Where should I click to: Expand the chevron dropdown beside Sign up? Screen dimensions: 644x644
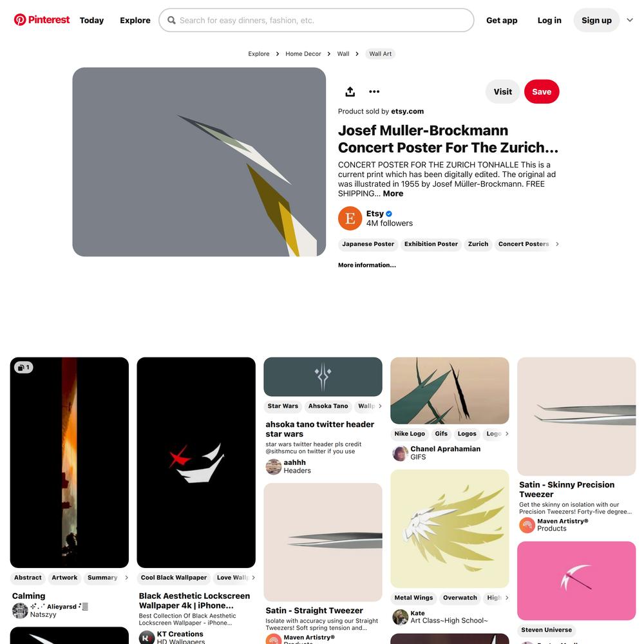(x=630, y=20)
